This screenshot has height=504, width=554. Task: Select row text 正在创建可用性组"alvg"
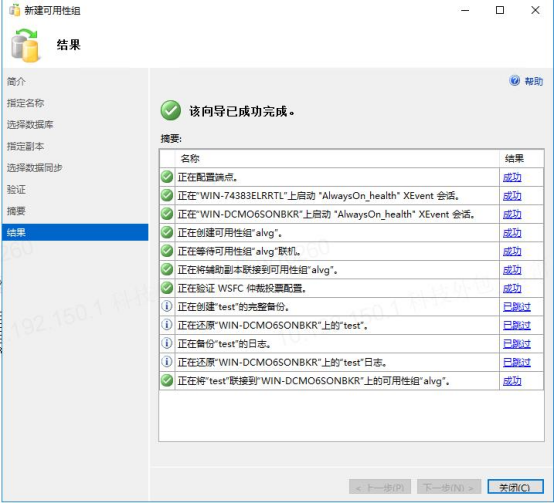[x=230, y=233]
